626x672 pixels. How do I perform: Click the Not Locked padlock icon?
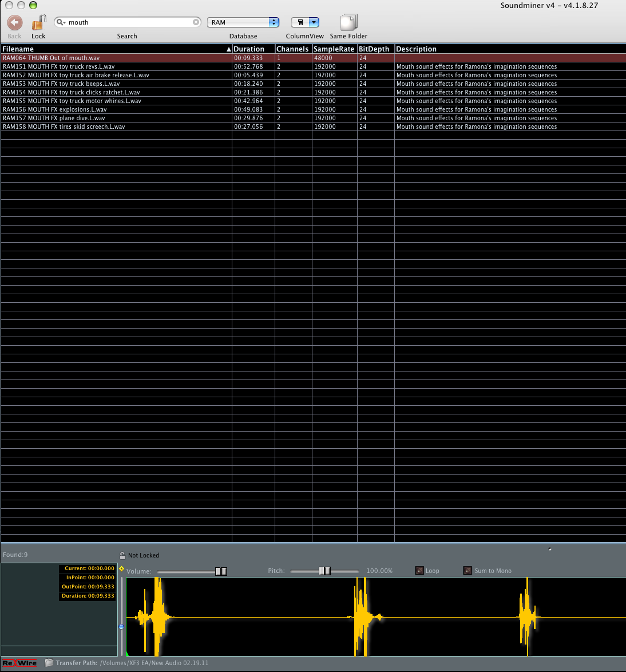pos(122,555)
